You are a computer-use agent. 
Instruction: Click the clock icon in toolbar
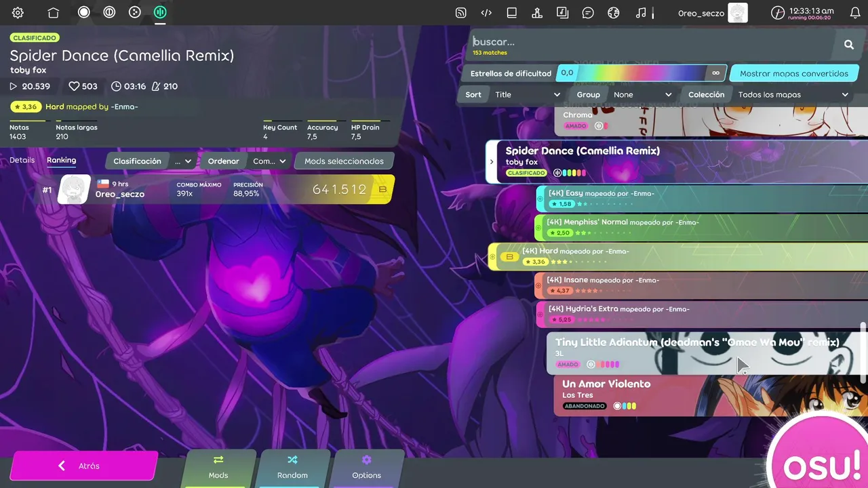[778, 13]
